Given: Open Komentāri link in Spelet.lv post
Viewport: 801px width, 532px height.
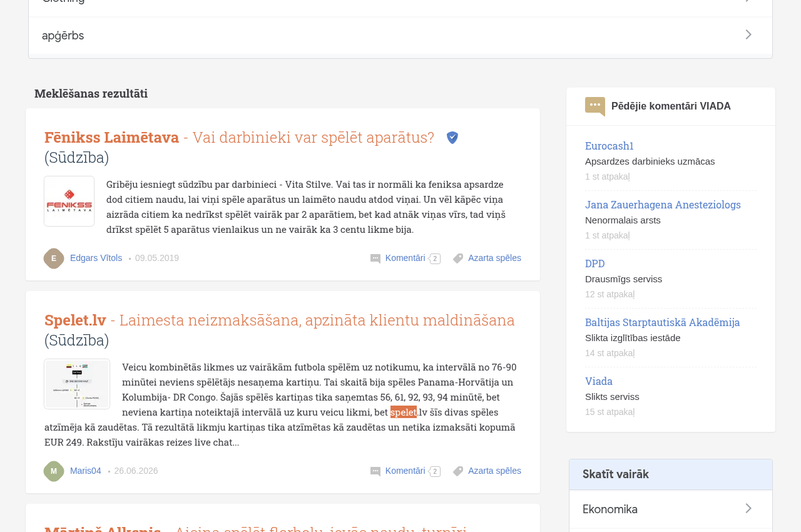Looking at the screenshot, I should [406, 471].
